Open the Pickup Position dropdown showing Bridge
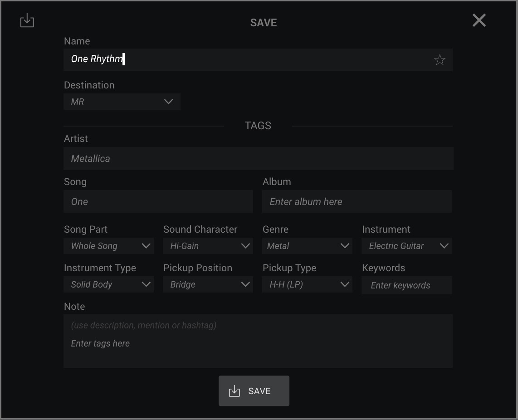Viewport: 518px width, 420px height. point(208,284)
